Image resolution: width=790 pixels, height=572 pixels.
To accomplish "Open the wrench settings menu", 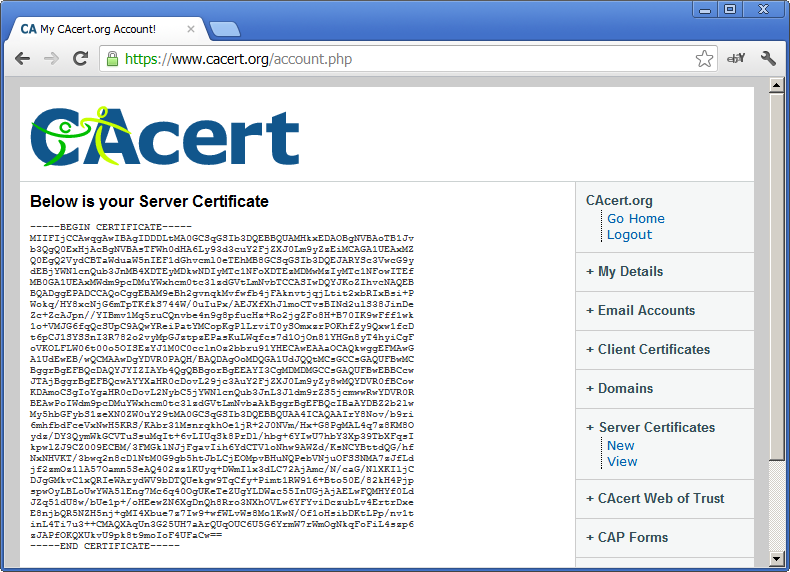I will pyautogui.click(x=768, y=58).
